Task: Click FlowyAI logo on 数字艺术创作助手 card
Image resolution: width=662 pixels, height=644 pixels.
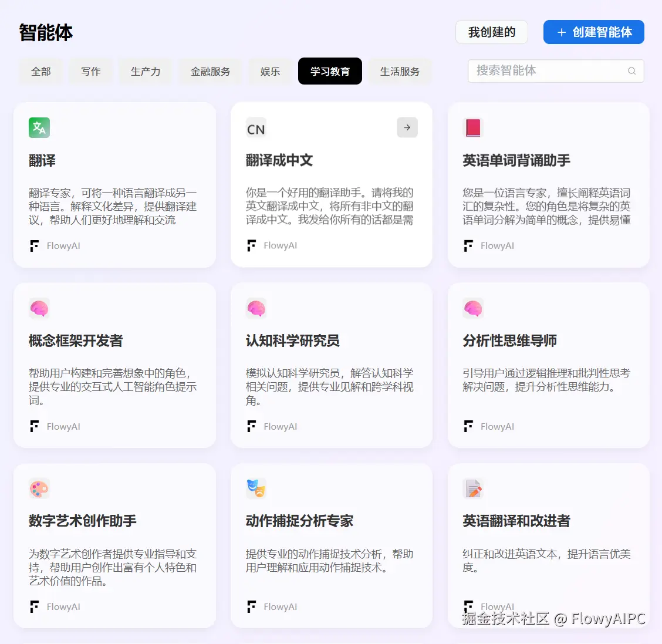Action: point(34,607)
